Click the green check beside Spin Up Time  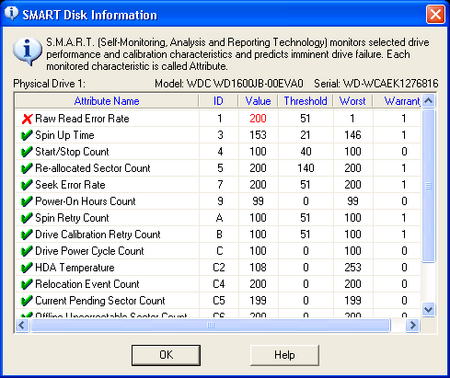(27, 135)
